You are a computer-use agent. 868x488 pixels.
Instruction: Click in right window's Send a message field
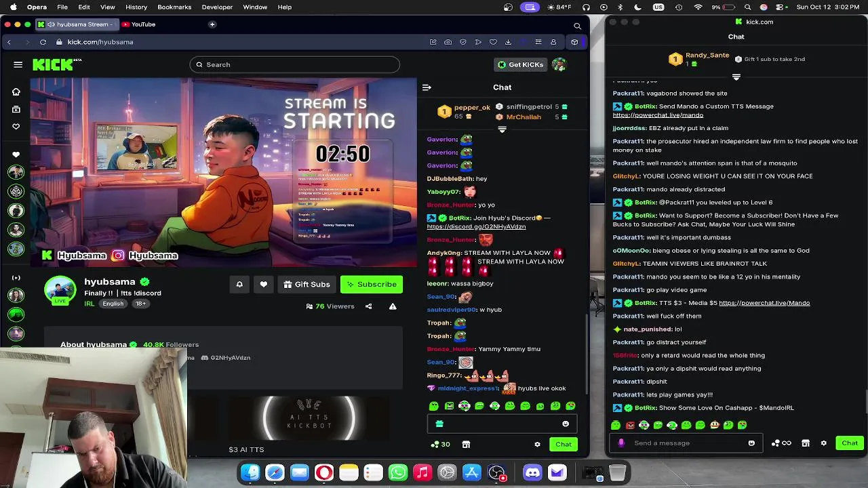click(685, 443)
